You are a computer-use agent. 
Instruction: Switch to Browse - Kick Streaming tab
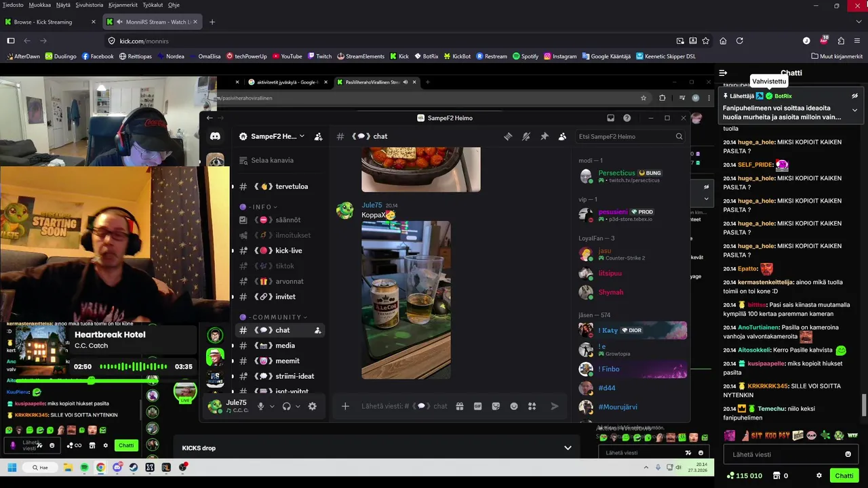[x=50, y=22]
